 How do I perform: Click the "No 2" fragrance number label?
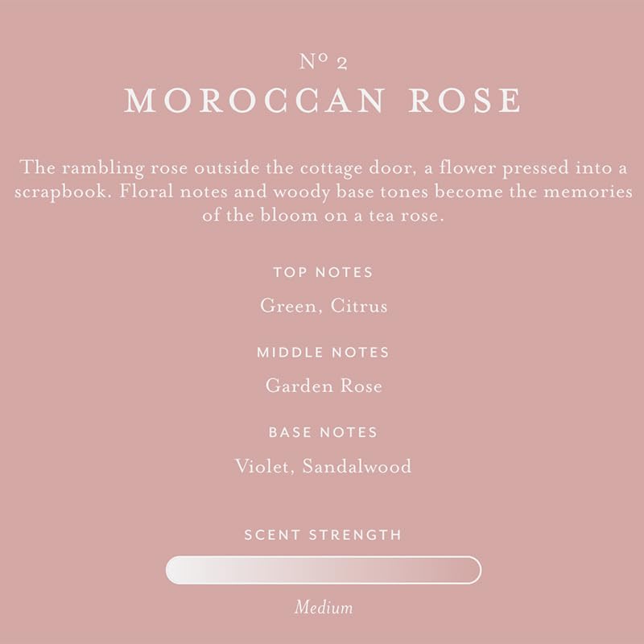[322, 64]
